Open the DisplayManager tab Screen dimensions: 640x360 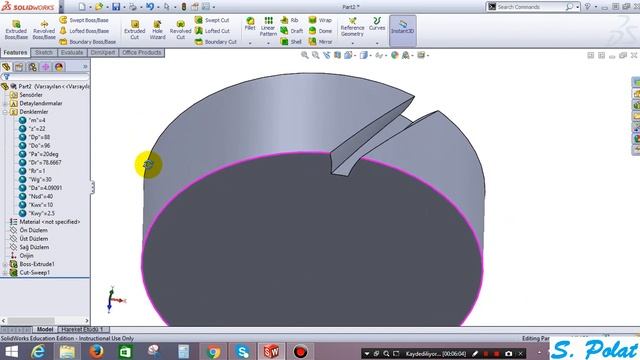(59, 67)
